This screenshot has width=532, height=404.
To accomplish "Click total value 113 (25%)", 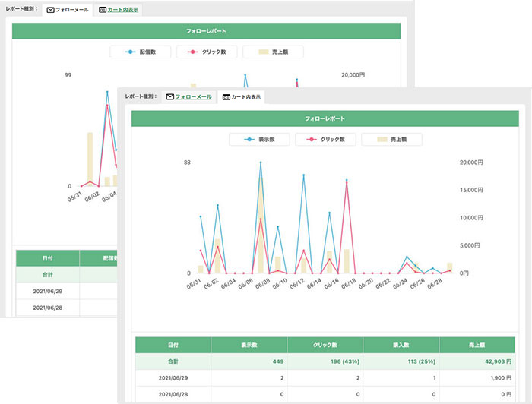I will (421, 361).
